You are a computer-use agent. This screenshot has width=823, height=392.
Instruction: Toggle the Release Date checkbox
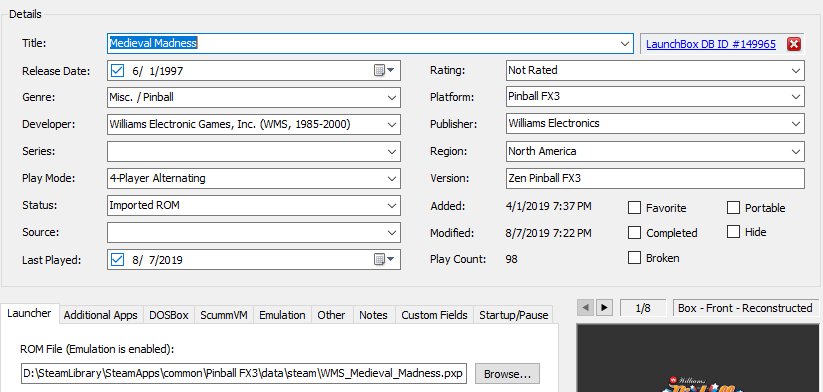tap(118, 70)
